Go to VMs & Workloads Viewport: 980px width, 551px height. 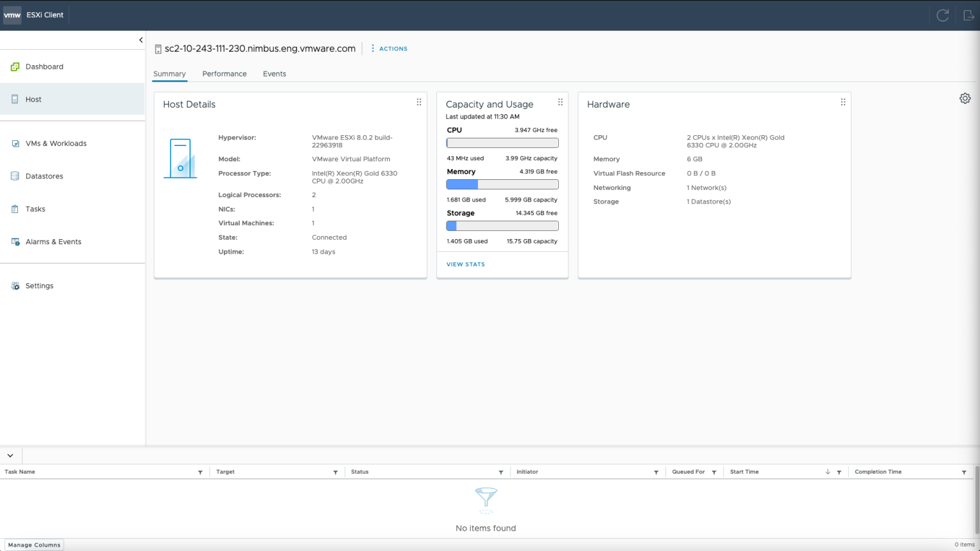point(73,143)
